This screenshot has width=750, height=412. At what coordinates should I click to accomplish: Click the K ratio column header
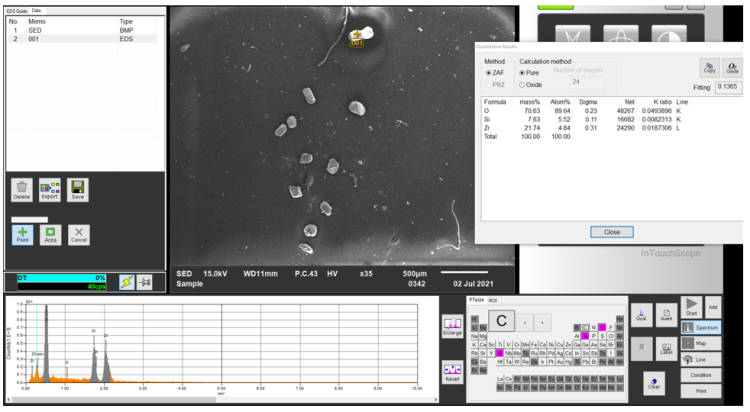point(662,102)
